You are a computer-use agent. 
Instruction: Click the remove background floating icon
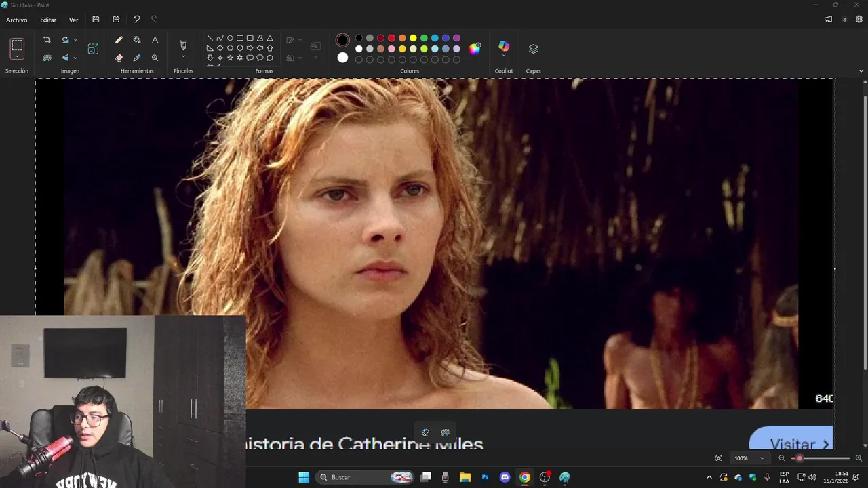445,432
